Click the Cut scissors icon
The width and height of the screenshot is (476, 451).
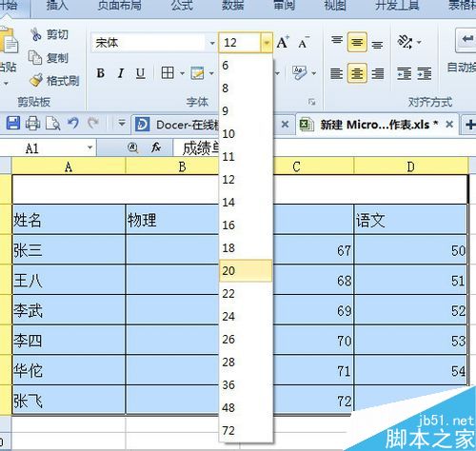coord(35,34)
